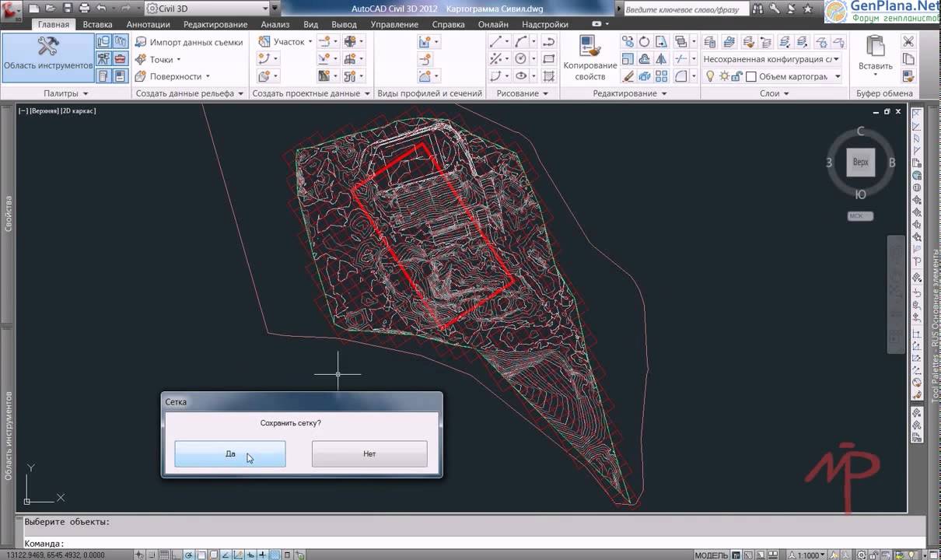Open the Layer Properties manager icon

[x=709, y=42]
